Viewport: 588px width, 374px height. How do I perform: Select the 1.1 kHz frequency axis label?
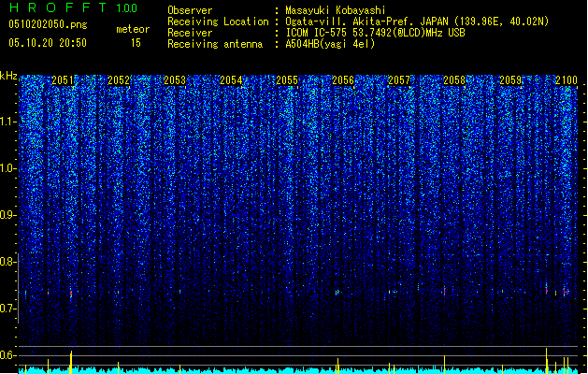coord(7,122)
